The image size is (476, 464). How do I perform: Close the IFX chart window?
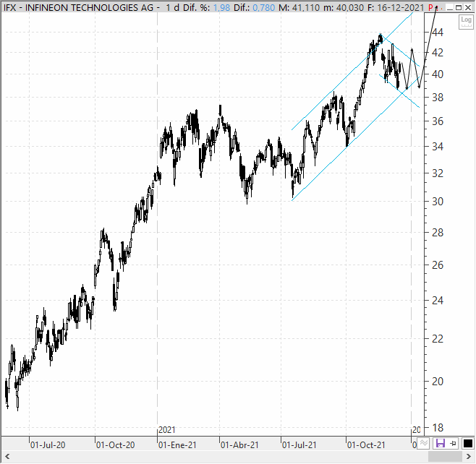(469, 7)
